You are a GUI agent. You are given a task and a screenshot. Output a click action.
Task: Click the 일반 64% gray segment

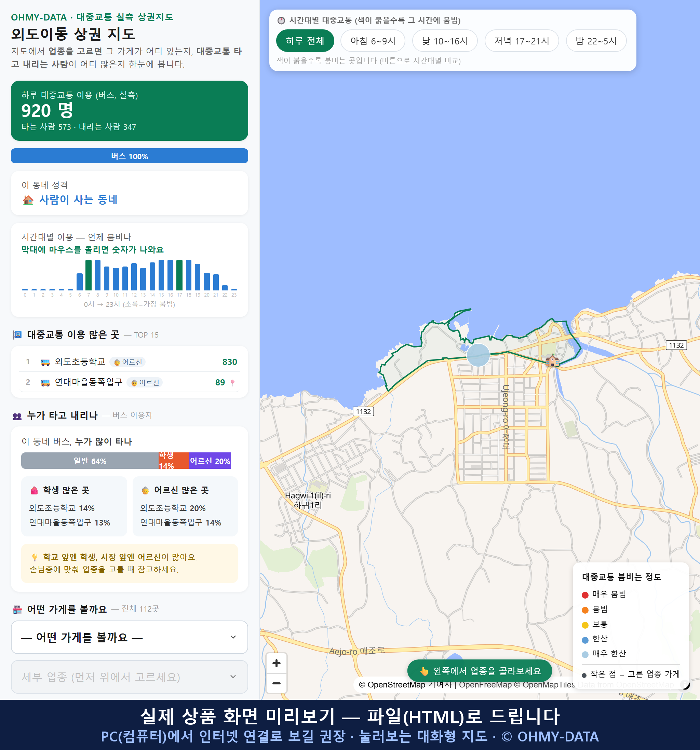point(90,461)
